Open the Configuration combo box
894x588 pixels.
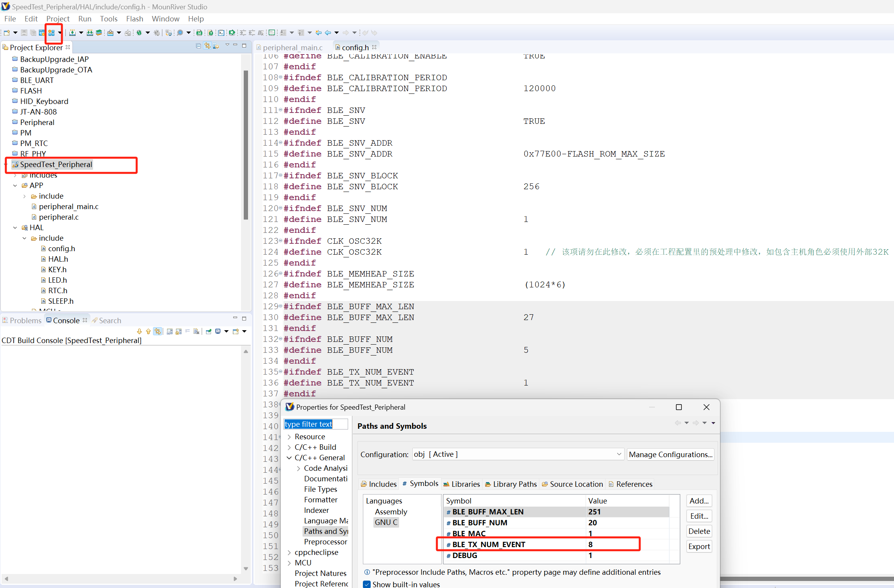[518, 454]
